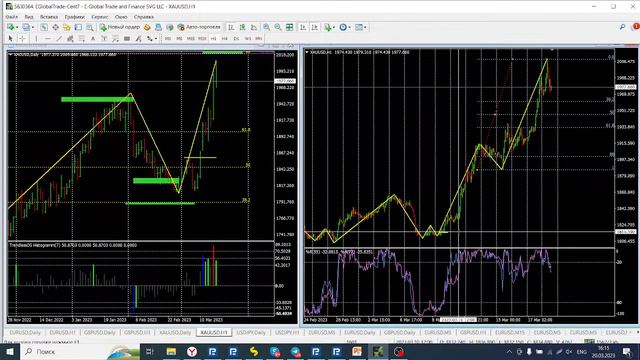Viewport: 640px width, 360px height.
Task: Show the Market Watch window
Action: click(x=44, y=27)
